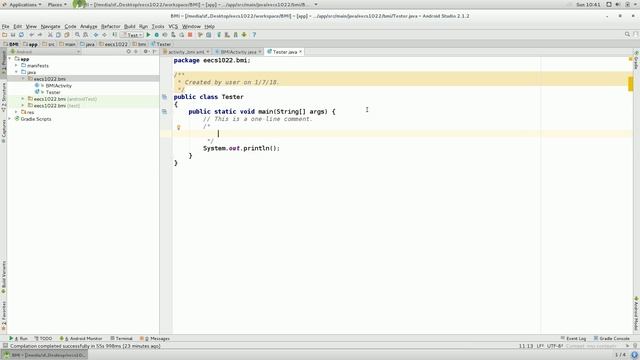Open the Android project view dropdown
The image size is (640, 360).
point(45,52)
